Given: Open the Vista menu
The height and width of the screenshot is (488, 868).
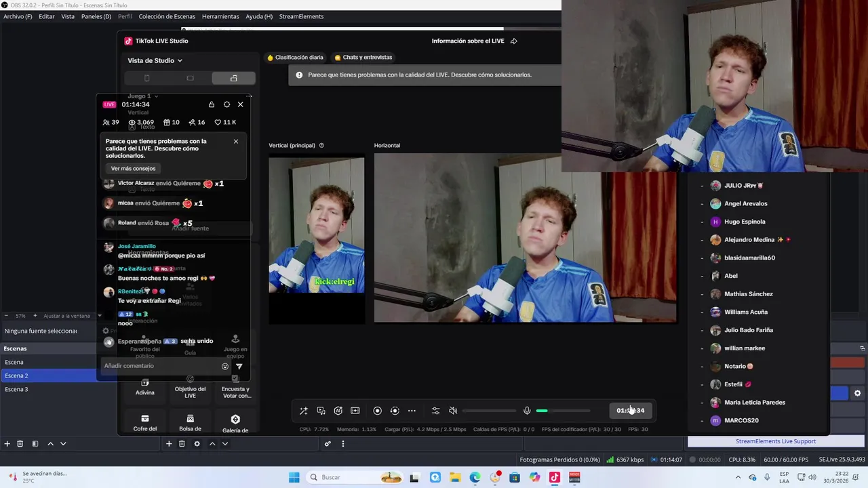Looking at the screenshot, I should point(68,16).
